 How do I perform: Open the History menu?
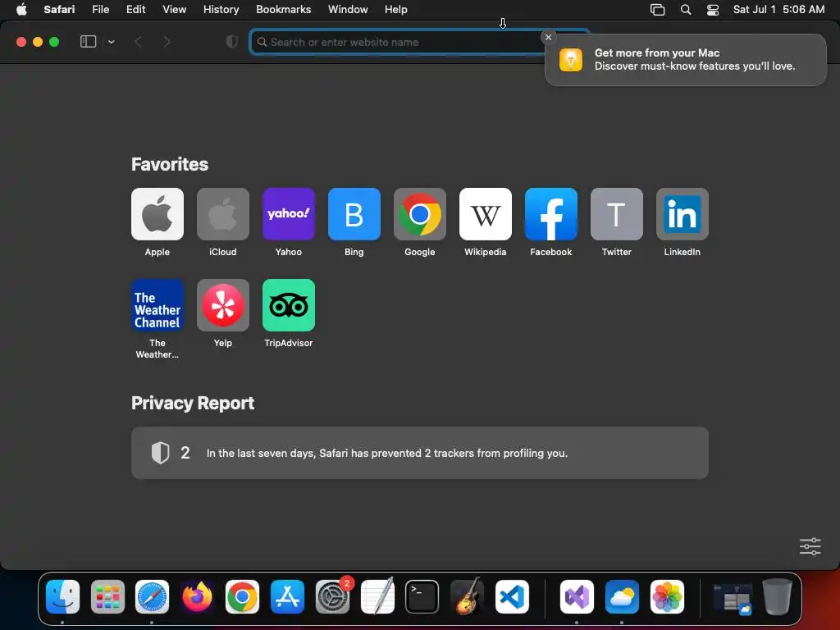[x=221, y=9]
